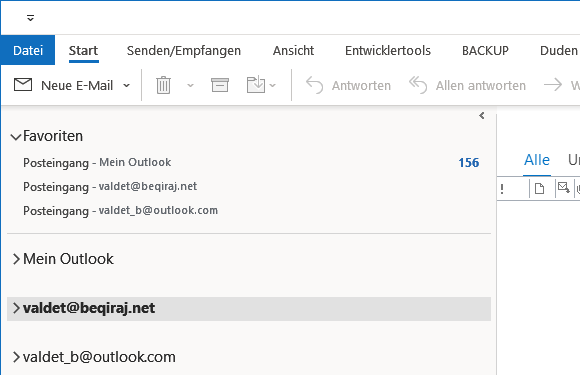Sort by importance exclamation column
This screenshot has height=375, width=580.
(502, 189)
